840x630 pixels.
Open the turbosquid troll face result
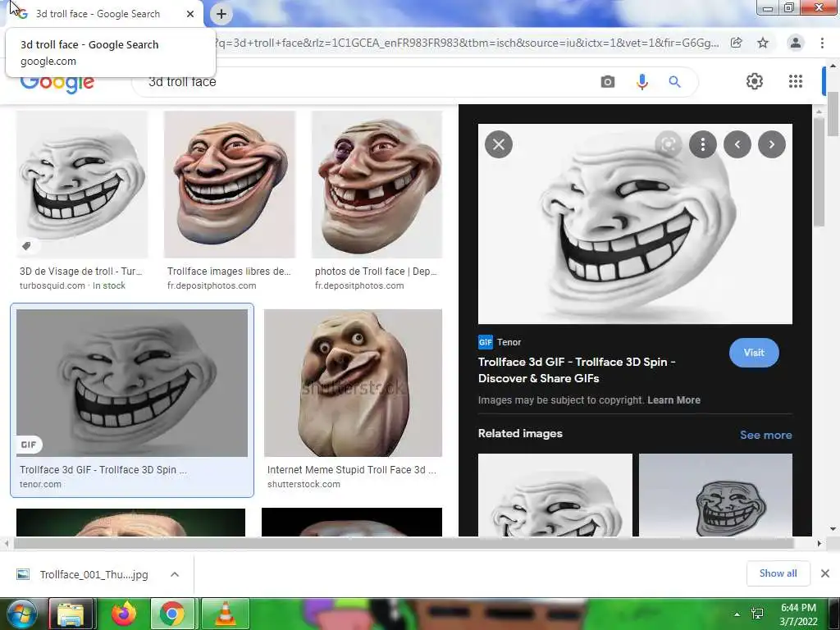click(82, 185)
